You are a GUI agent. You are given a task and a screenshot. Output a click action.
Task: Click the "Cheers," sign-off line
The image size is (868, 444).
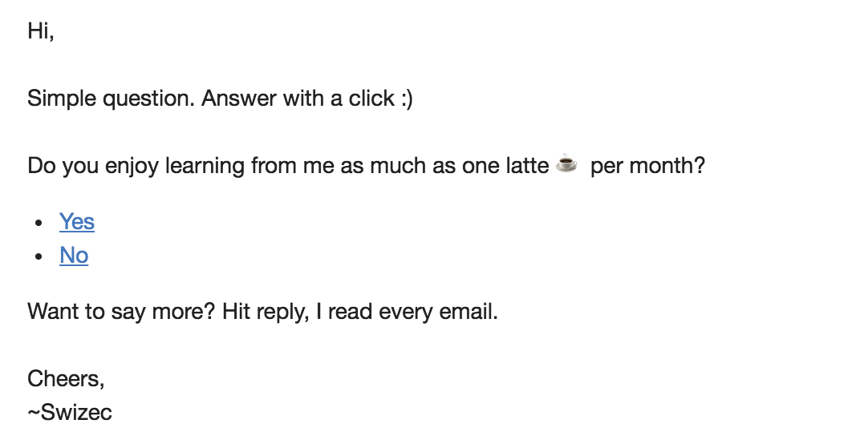[66, 379]
